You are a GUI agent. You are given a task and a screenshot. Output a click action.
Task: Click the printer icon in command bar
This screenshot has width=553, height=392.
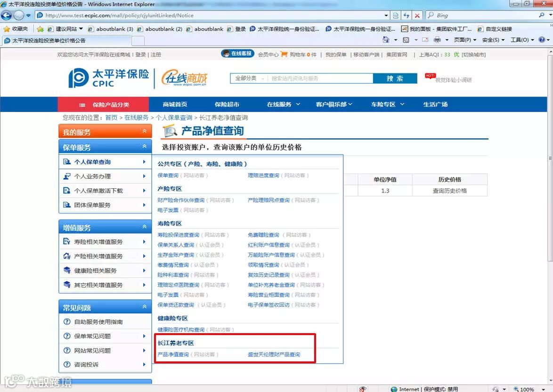[x=437, y=40]
